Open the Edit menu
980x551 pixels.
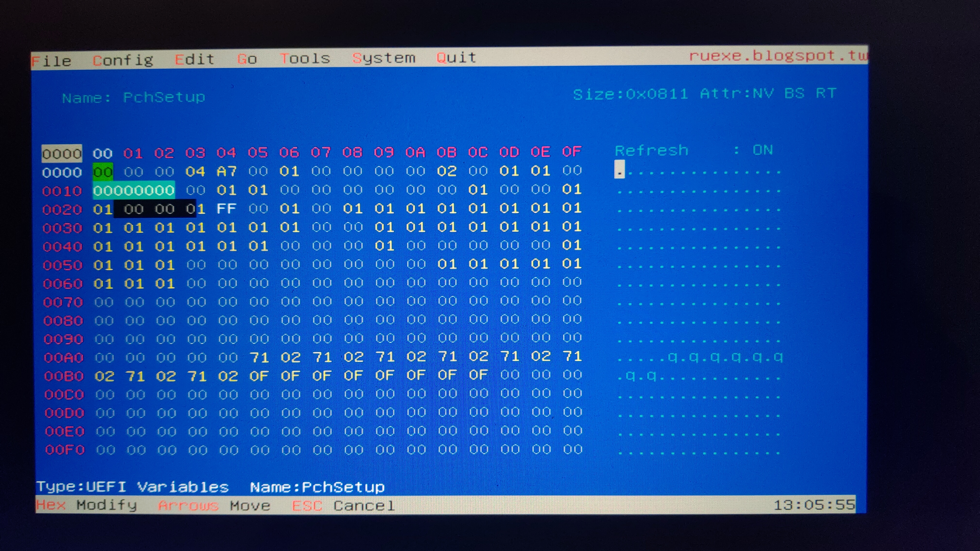pos(194,59)
